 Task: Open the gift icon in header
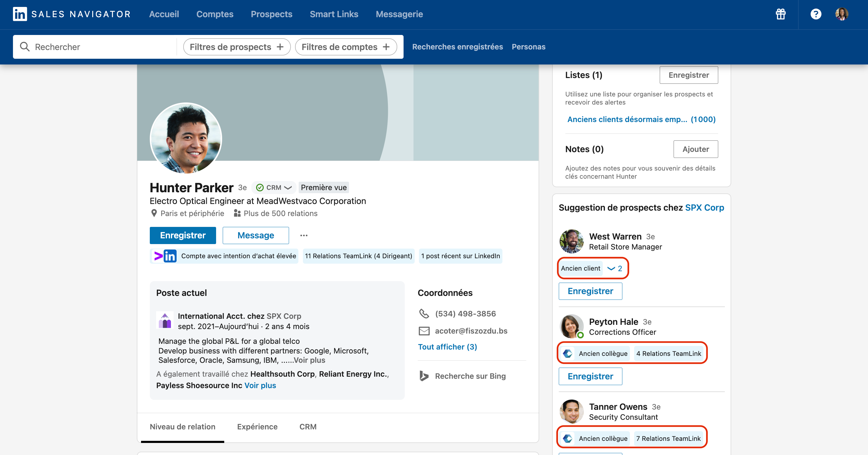(780, 14)
